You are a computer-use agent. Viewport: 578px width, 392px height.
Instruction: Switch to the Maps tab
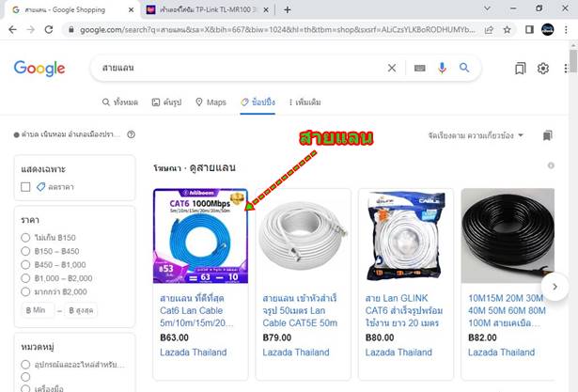pyautogui.click(x=211, y=102)
